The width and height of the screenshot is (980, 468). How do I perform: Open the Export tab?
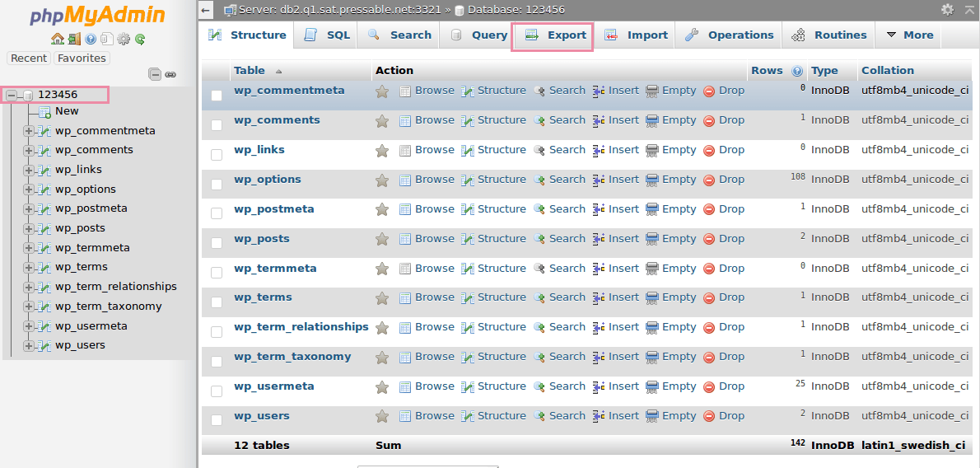(553, 35)
